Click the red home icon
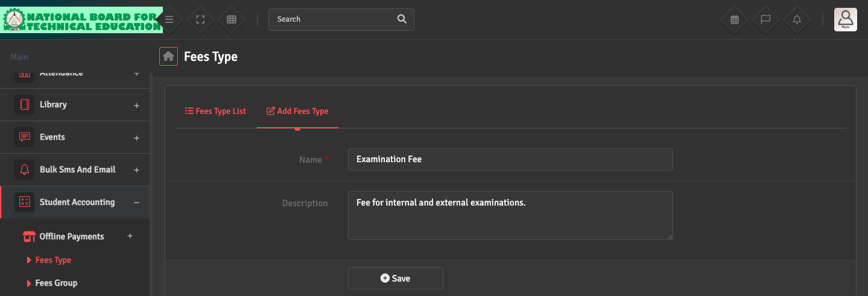868x296 pixels. pos(169,56)
